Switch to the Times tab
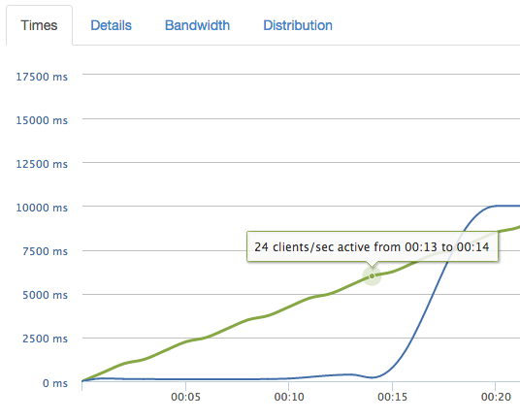The image size is (520, 420). coord(39,25)
